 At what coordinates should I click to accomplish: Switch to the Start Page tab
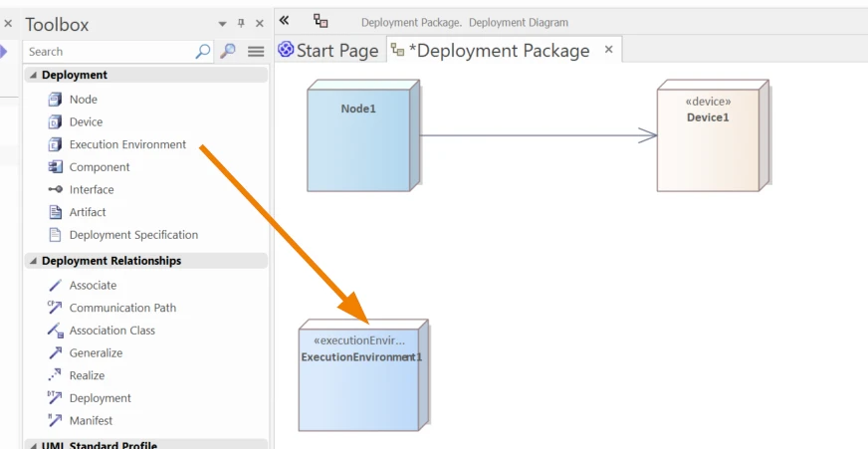point(328,51)
